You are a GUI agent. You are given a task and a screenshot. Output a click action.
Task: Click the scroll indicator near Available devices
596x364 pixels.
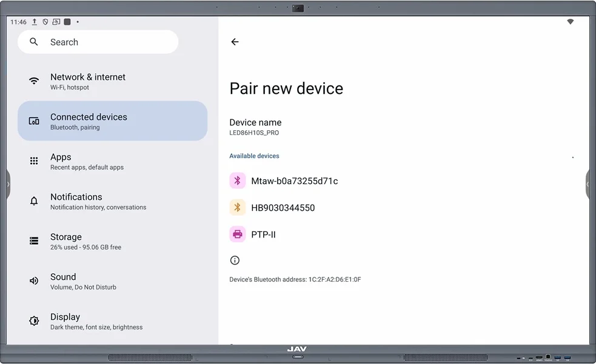coord(572,156)
